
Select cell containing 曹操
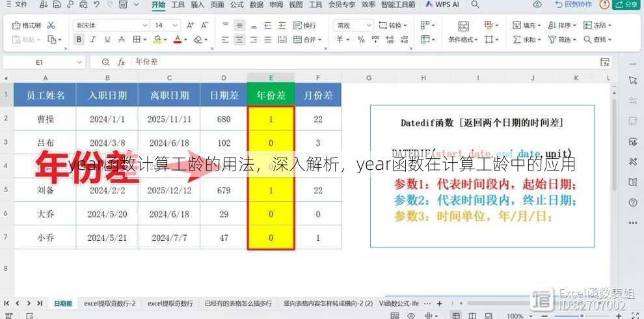point(45,119)
